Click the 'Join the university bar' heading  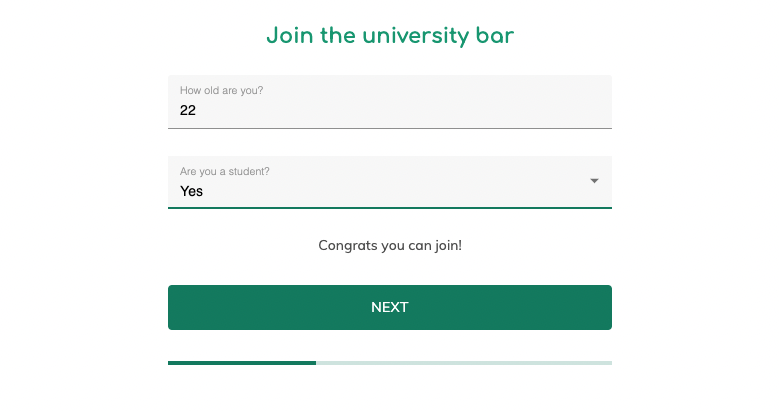coord(390,36)
